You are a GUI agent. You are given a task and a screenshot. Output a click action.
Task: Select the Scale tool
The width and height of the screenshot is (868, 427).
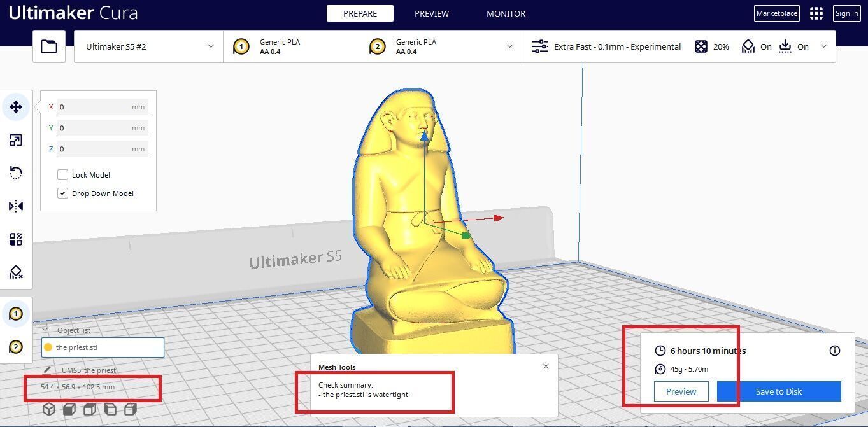[16, 140]
